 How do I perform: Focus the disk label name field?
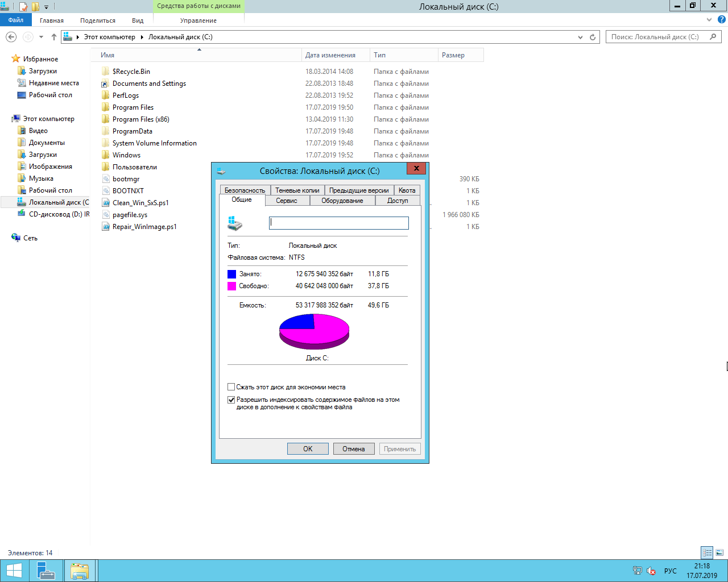[x=338, y=223]
